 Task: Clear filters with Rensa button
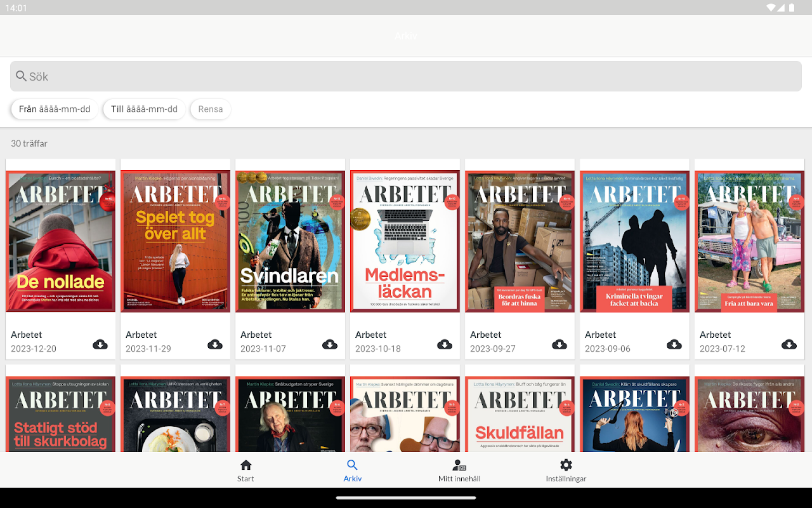[211, 109]
